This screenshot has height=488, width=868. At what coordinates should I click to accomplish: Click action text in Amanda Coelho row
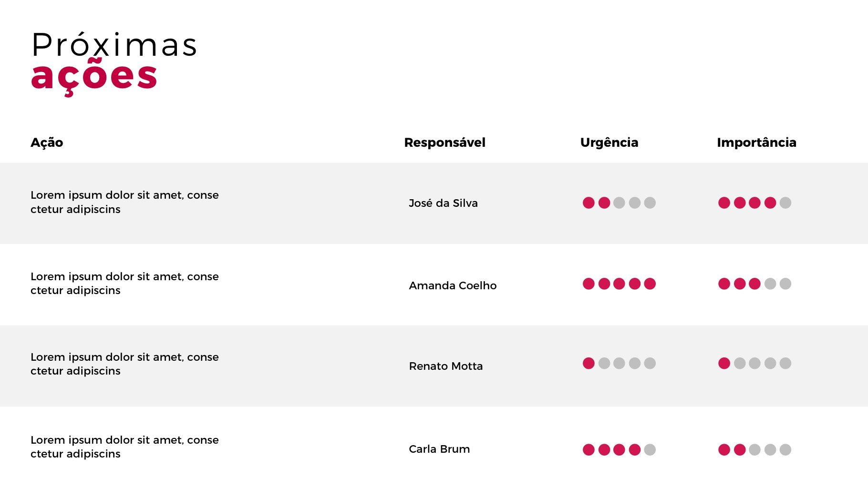click(124, 284)
